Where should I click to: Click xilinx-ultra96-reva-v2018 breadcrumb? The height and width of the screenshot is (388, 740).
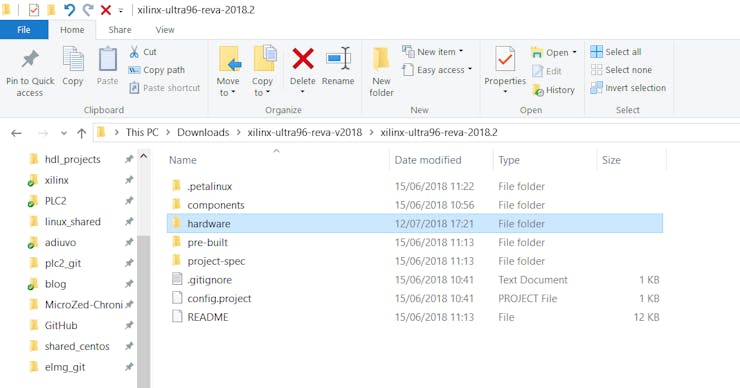[x=305, y=133]
